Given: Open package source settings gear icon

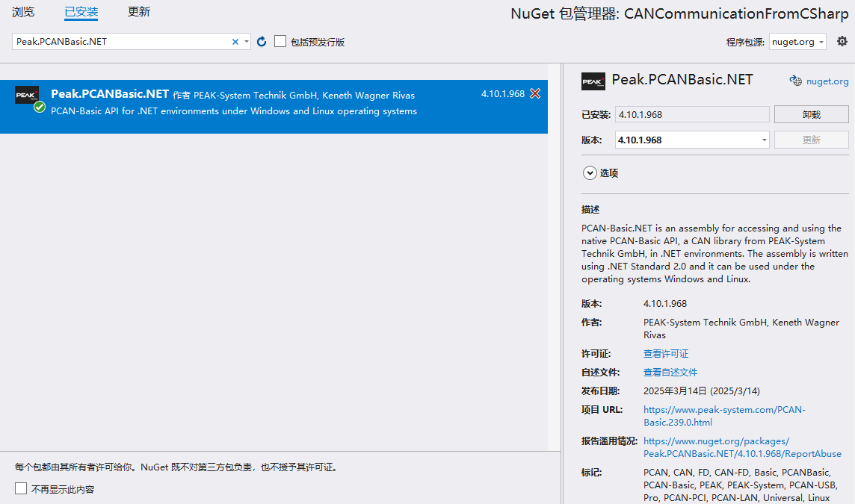Looking at the screenshot, I should (x=842, y=41).
